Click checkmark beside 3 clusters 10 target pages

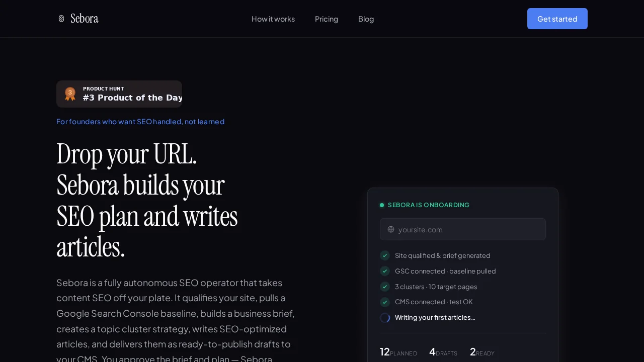(385, 287)
